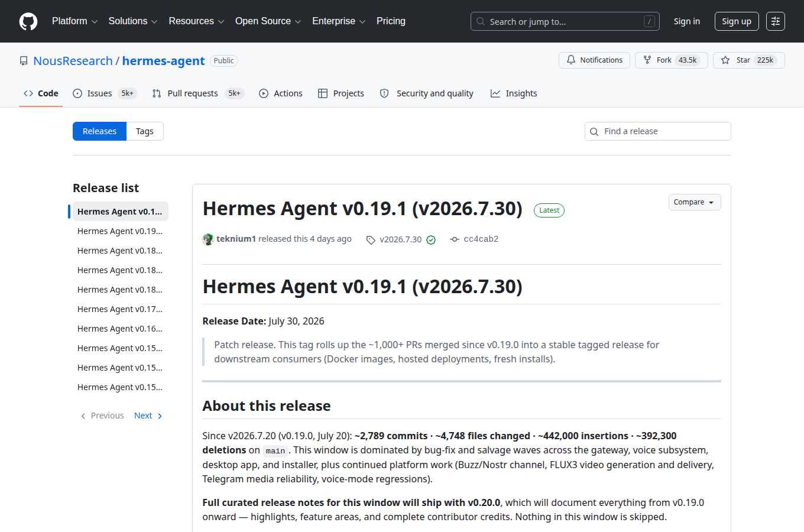Open the GitHub homepage logo
Image resolution: width=804 pixels, height=532 pixels.
coord(28,21)
